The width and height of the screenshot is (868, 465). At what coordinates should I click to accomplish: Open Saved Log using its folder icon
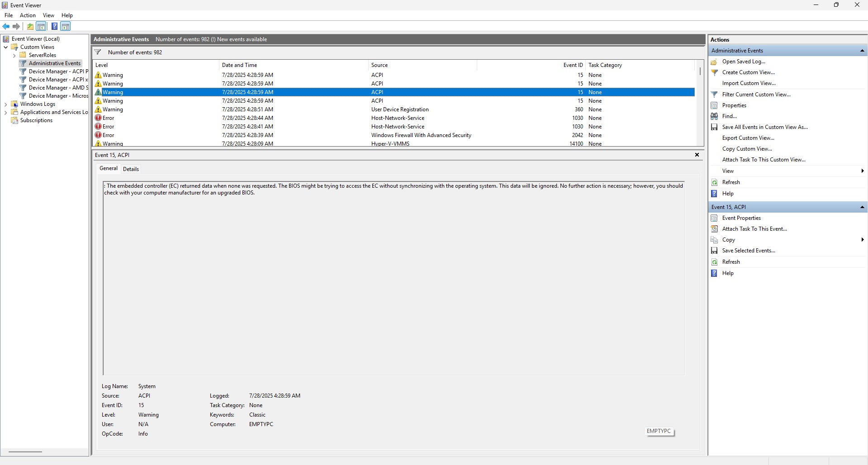point(715,62)
